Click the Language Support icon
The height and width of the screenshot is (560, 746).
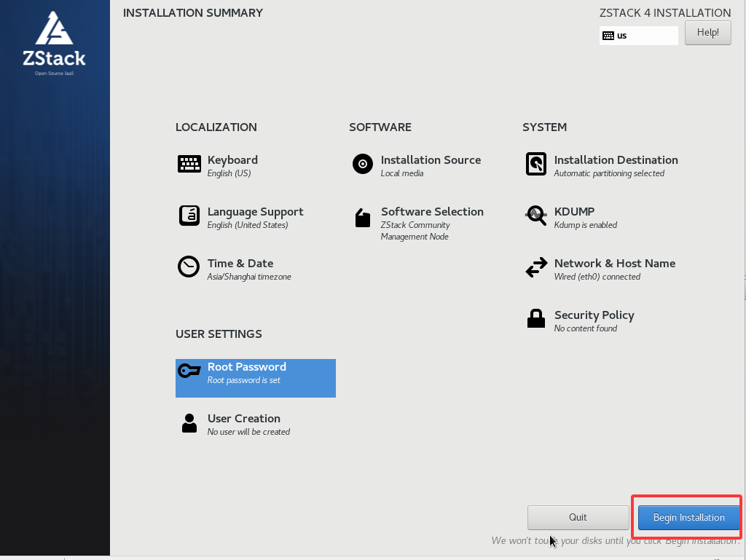(189, 216)
